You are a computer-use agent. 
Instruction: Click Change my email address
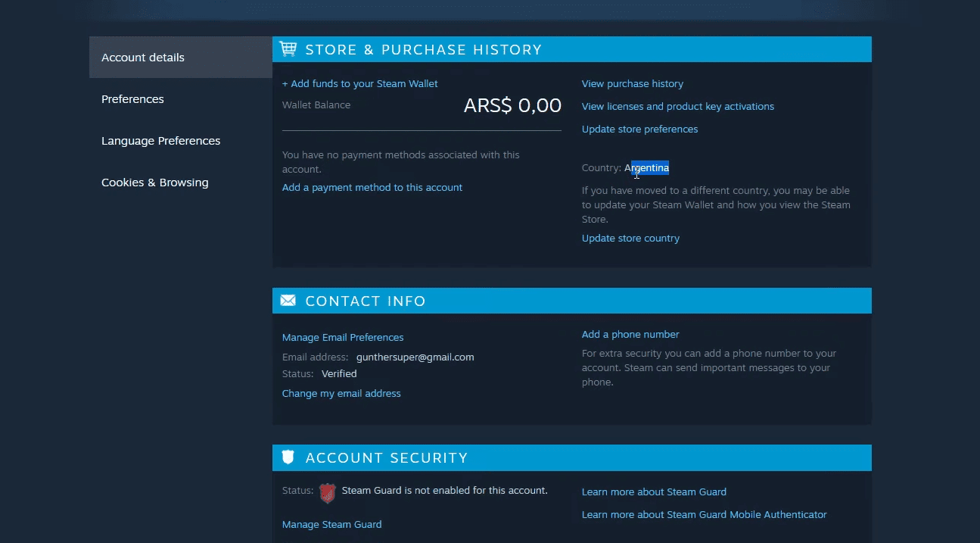click(x=341, y=394)
